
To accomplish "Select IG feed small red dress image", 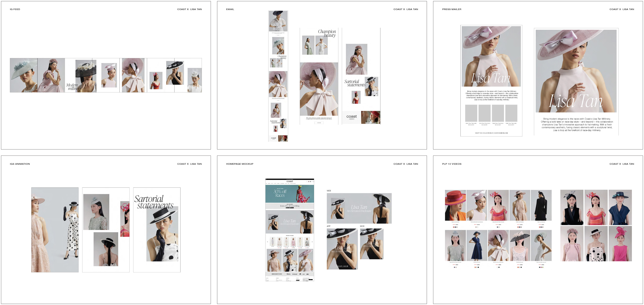I will coord(156,81).
